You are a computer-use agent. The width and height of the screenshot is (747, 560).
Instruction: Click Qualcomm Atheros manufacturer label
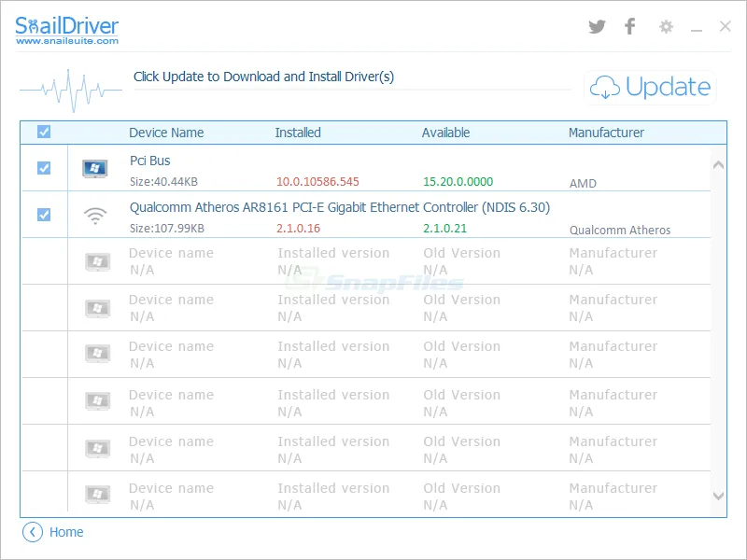(x=620, y=230)
